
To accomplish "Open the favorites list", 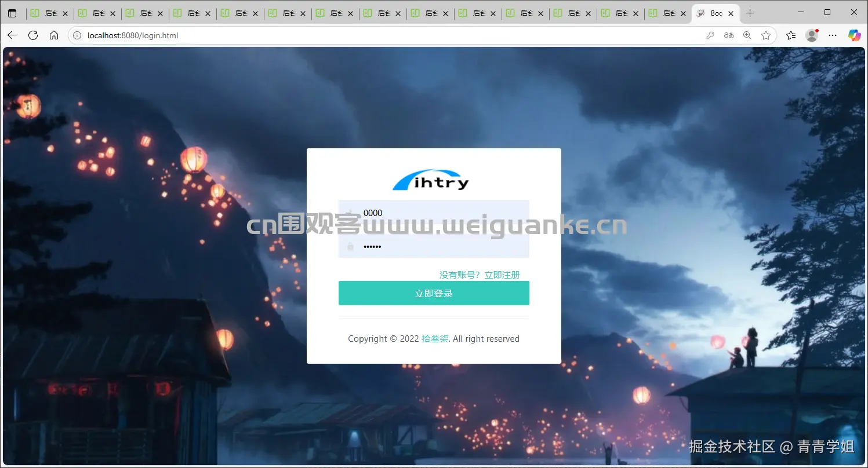I will [x=791, y=35].
